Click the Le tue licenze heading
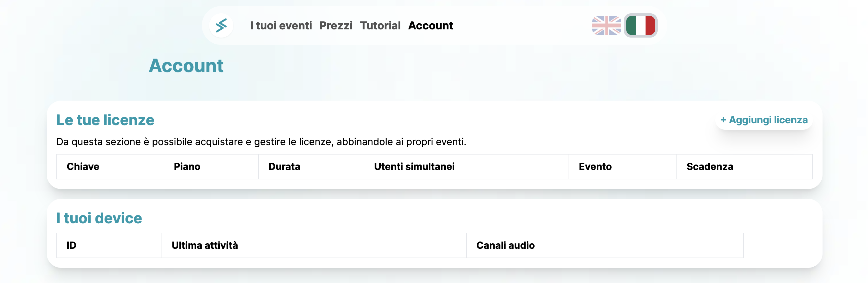The width and height of the screenshot is (868, 283). pyautogui.click(x=105, y=120)
